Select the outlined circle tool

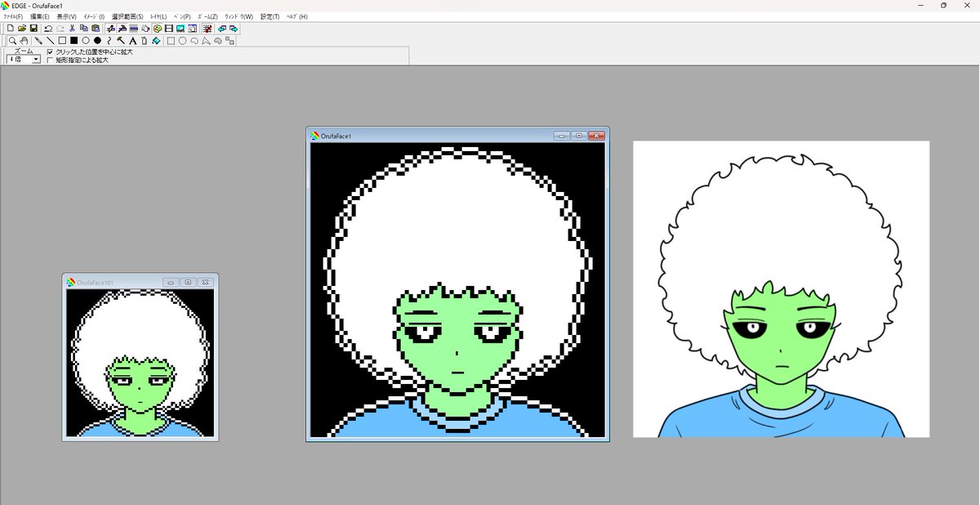(x=86, y=41)
